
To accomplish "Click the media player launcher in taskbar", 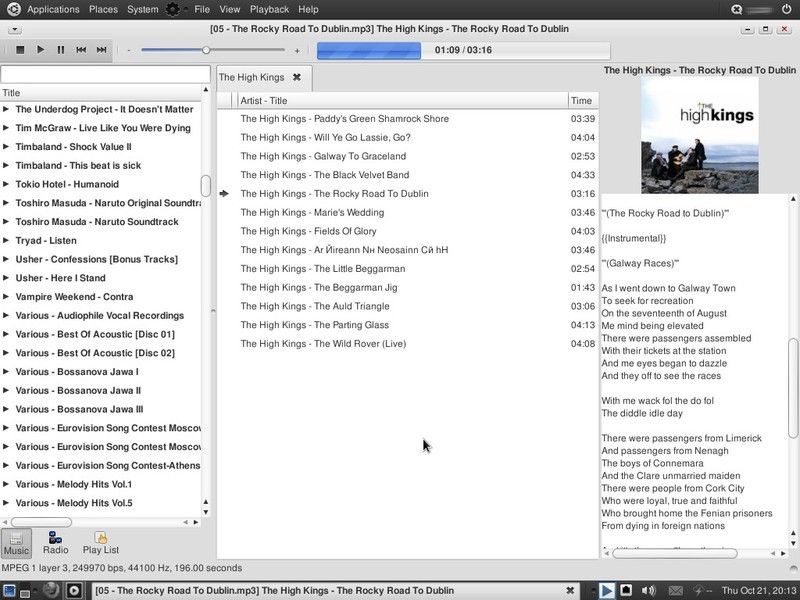I will tap(74, 591).
